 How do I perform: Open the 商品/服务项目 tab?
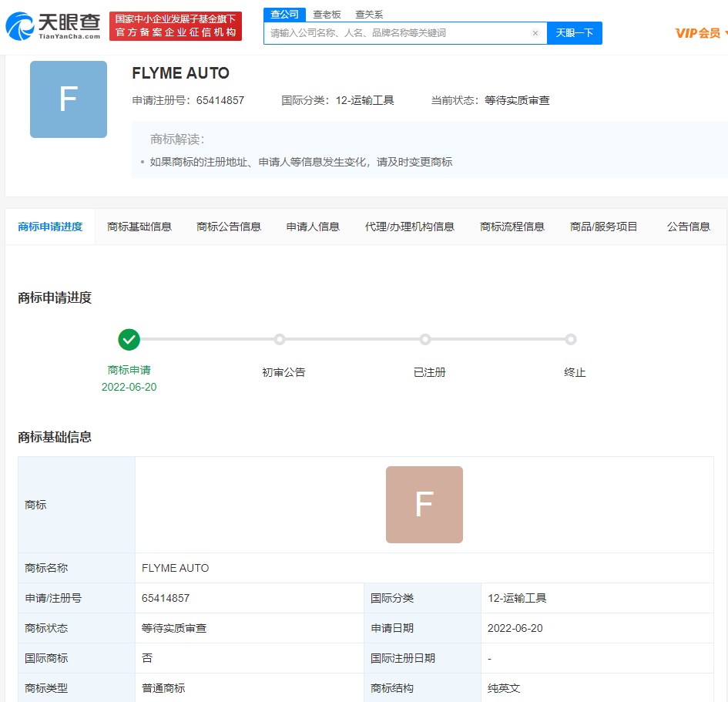605,227
